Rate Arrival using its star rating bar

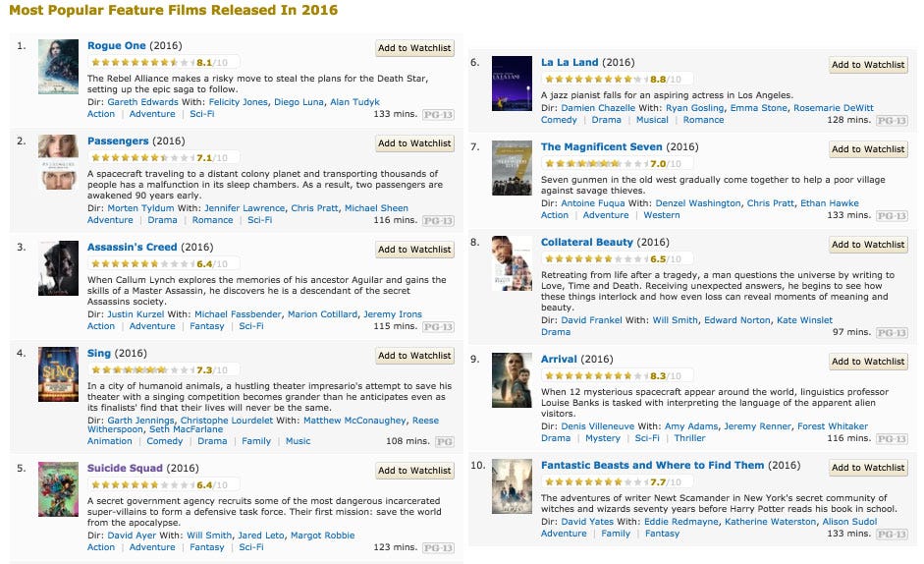point(596,375)
